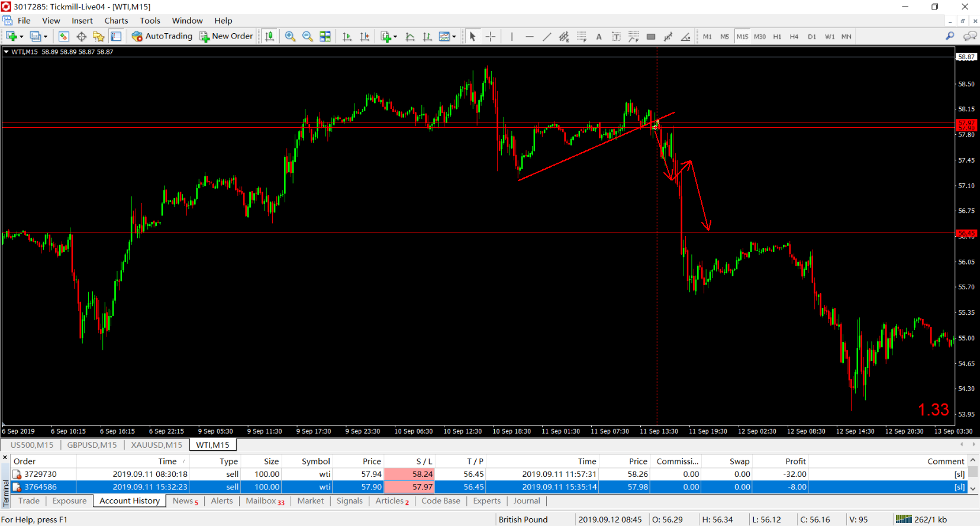The width and height of the screenshot is (980, 526).
Task: Open the Indicators list icon
Action: click(x=386, y=37)
